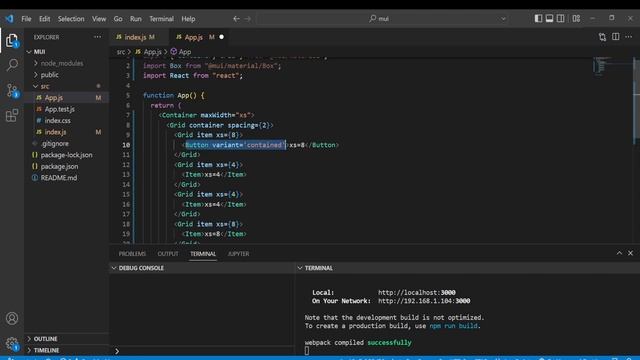This screenshot has width=640, height=360.
Task: Click the unsaved dot on App.js tab
Action: pos(222,37)
